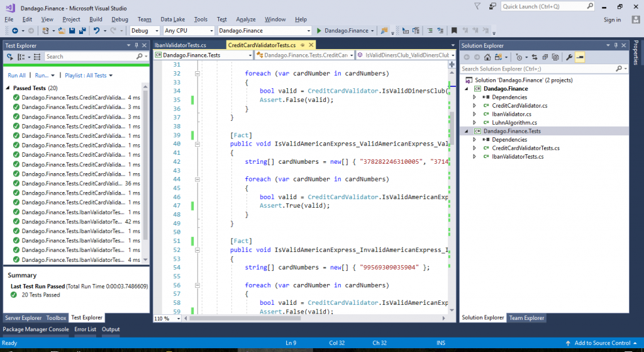Toggle auto-hide pin on Solution Explorer panel

pyautogui.click(x=616, y=45)
